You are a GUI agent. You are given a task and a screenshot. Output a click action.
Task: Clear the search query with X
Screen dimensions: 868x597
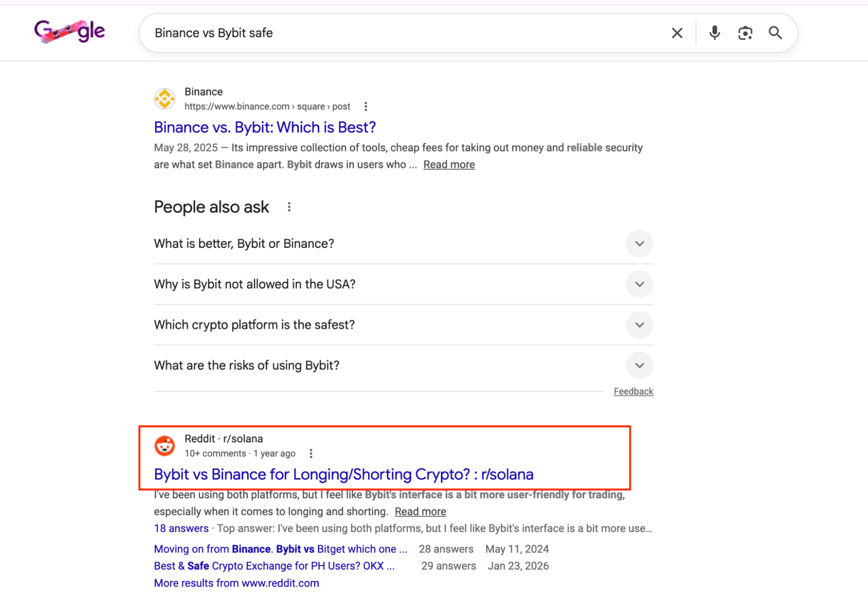677,33
